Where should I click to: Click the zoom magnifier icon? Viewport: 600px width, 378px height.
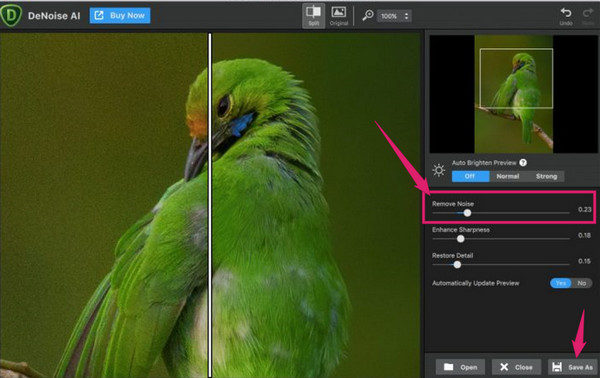[368, 15]
